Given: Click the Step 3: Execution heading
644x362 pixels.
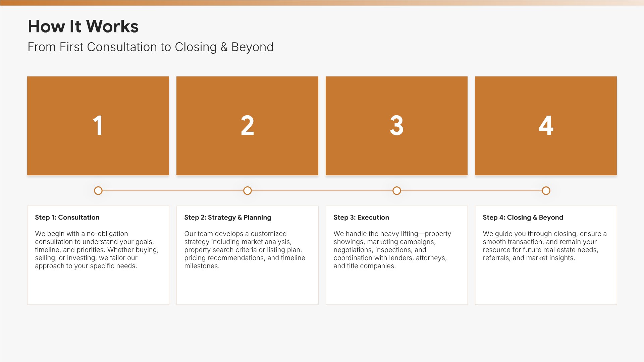Looking at the screenshot, I should (361, 217).
